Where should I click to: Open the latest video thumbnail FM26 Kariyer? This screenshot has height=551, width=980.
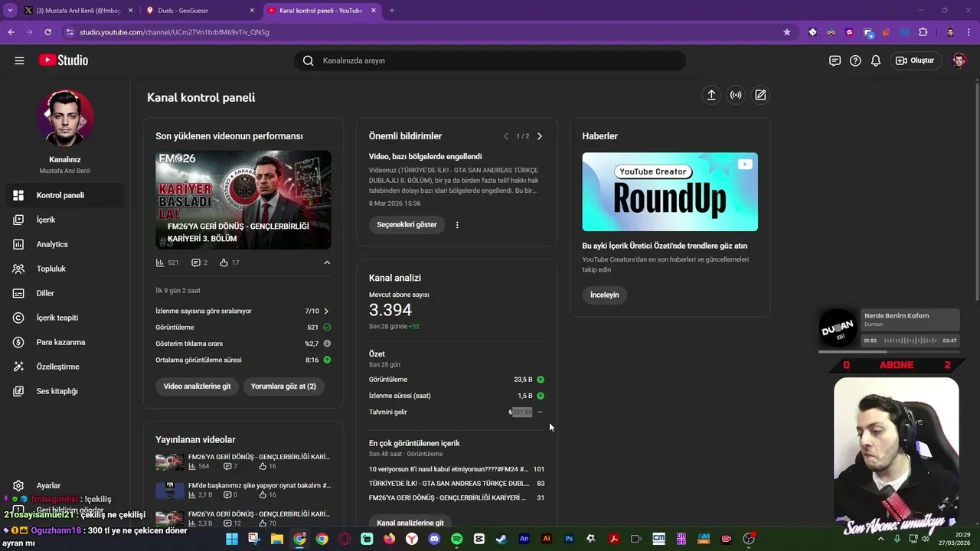[243, 200]
